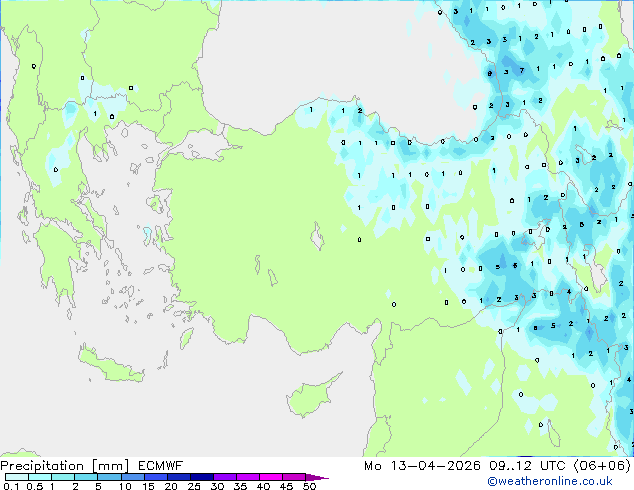Choose the 20–25 mm legend swatch

[179, 477]
